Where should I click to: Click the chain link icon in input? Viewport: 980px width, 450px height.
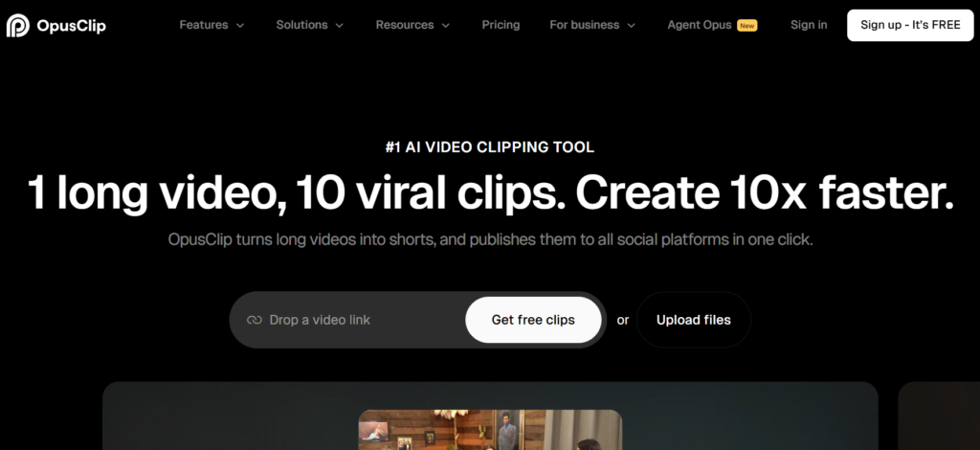254,320
